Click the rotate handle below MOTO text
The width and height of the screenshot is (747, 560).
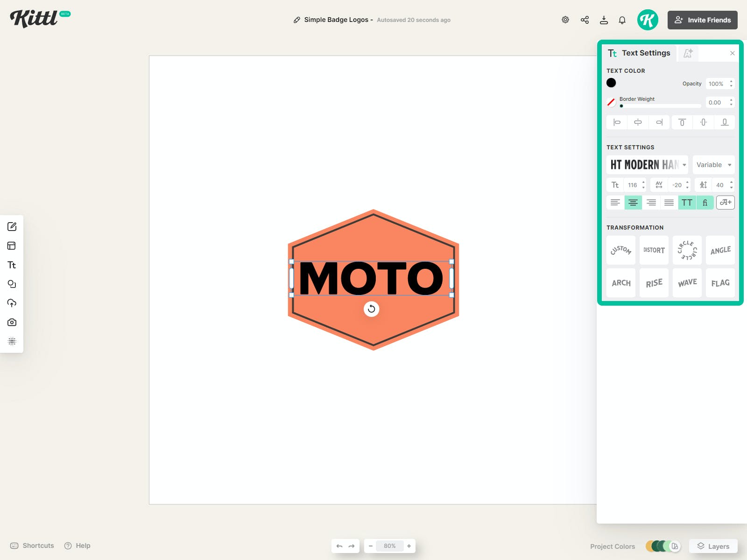tap(372, 309)
